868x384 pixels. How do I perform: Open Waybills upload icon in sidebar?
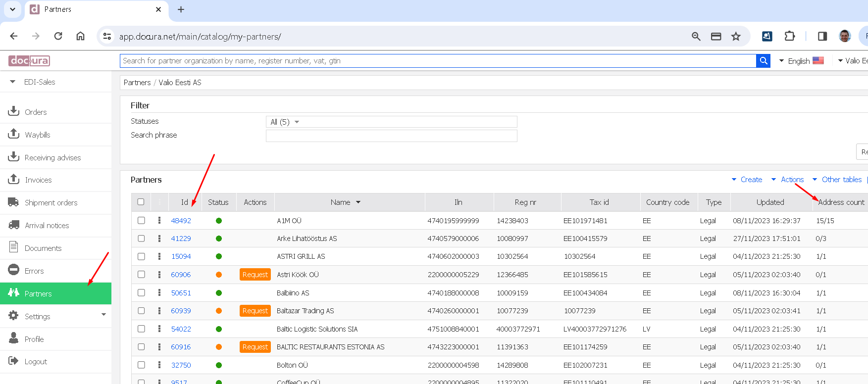13,134
